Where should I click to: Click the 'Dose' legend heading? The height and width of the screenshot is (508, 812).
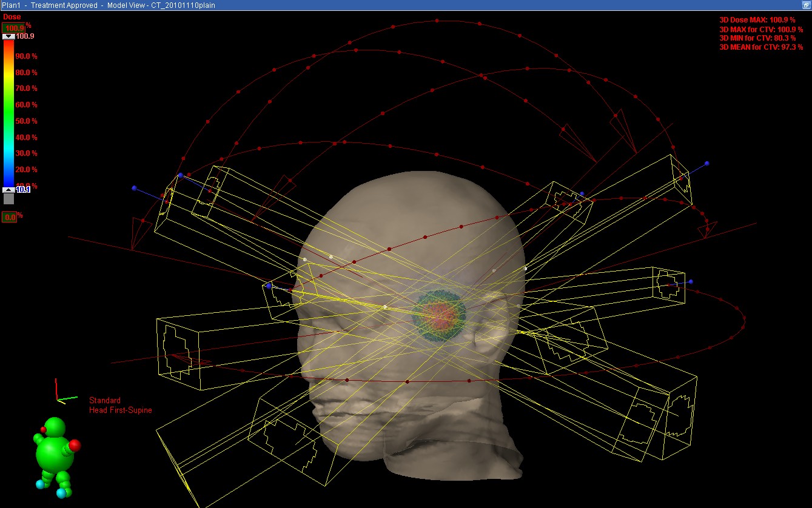coord(12,17)
